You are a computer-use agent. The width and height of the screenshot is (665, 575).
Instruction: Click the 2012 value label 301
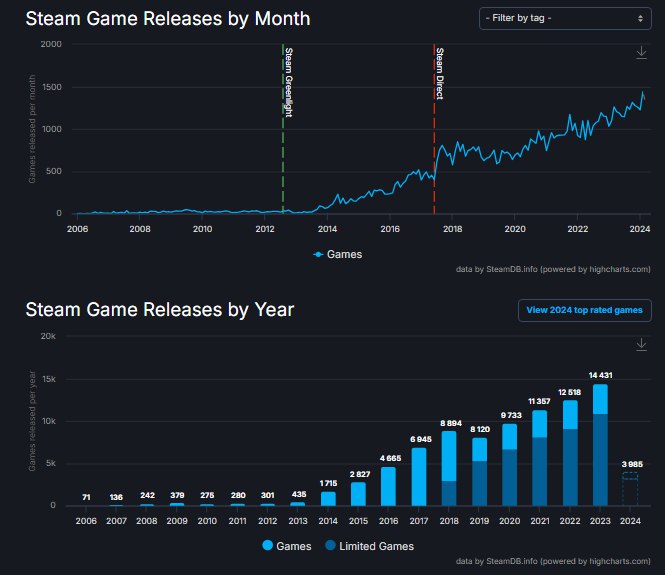(268, 495)
